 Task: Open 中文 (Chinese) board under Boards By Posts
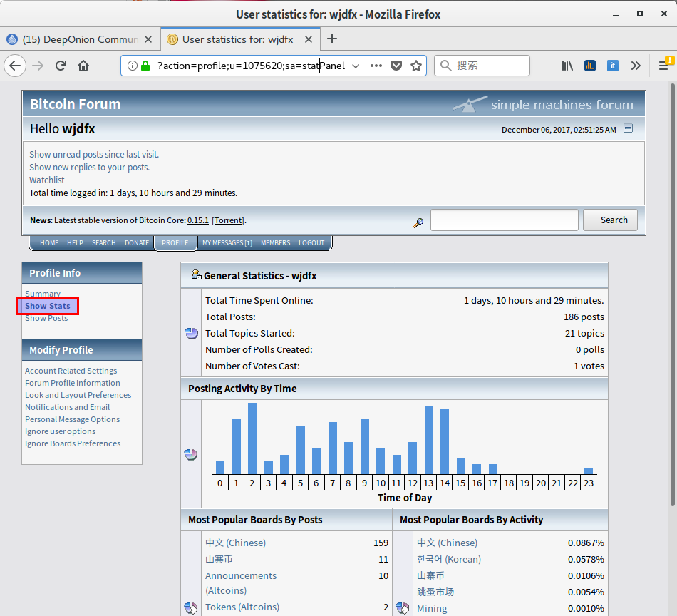pyautogui.click(x=235, y=543)
